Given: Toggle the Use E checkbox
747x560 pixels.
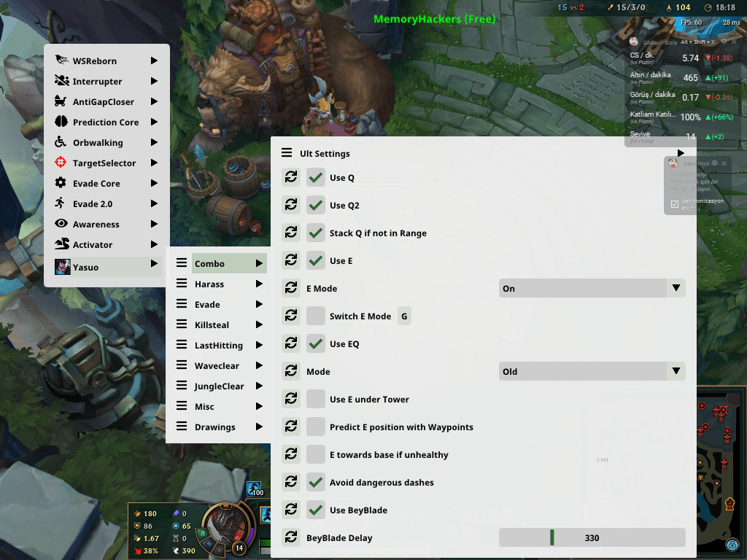Looking at the screenshot, I should coord(315,260).
